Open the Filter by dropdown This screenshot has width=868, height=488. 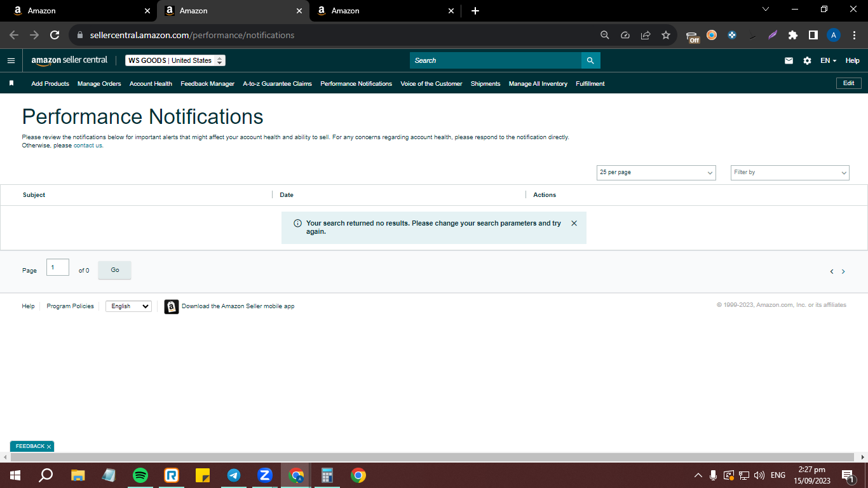pos(790,172)
